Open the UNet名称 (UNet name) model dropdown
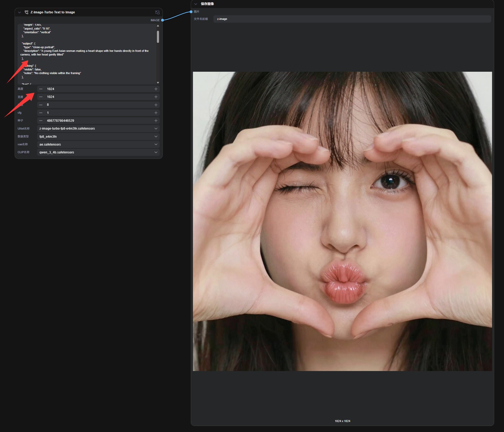The image size is (504, 432). tap(98, 129)
